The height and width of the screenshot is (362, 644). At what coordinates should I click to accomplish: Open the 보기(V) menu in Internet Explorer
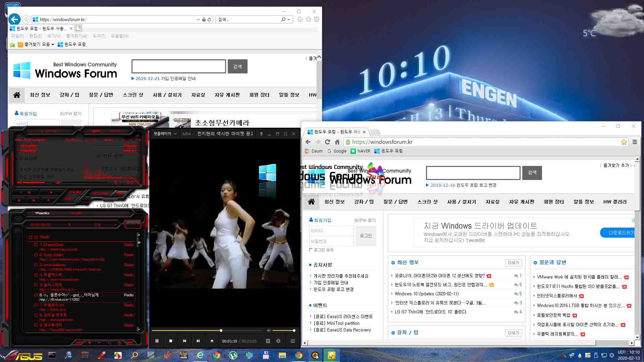(x=54, y=36)
